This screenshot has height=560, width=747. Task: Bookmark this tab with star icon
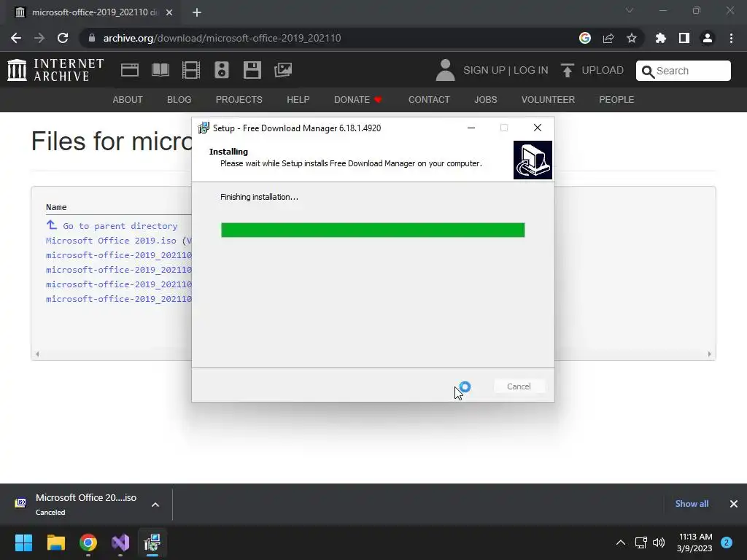(x=632, y=38)
